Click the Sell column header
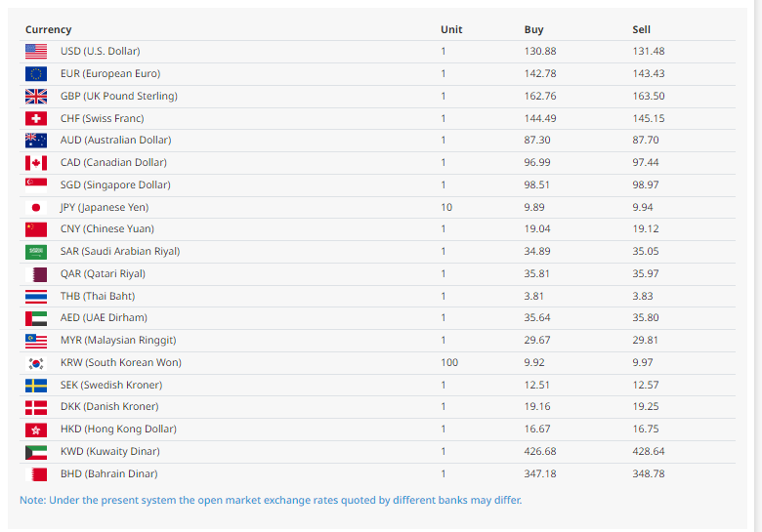This screenshot has height=532, width=762. click(641, 30)
